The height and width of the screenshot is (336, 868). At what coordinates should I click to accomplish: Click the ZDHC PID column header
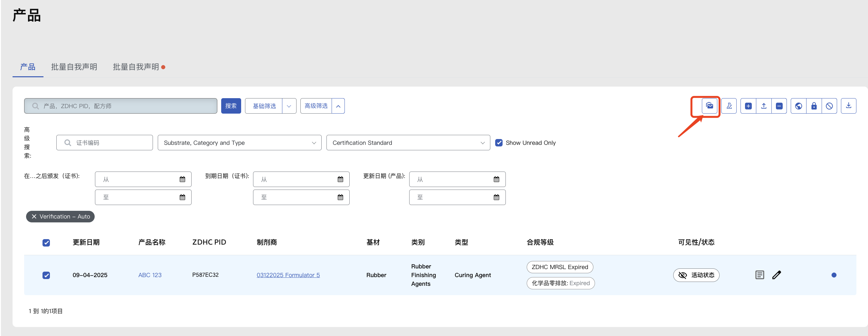click(209, 242)
